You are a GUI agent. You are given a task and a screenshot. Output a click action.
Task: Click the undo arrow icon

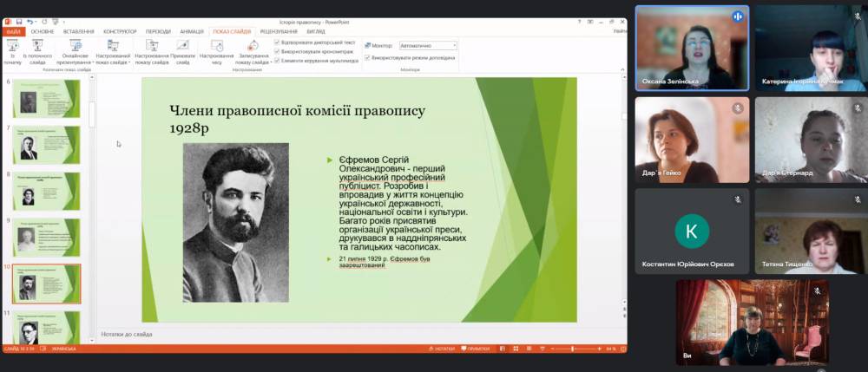[30, 21]
